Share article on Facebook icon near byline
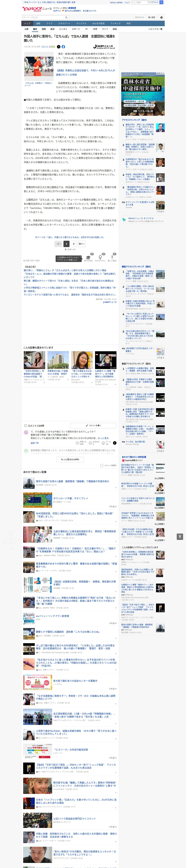 pyautogui.click(x=63, y=47)
